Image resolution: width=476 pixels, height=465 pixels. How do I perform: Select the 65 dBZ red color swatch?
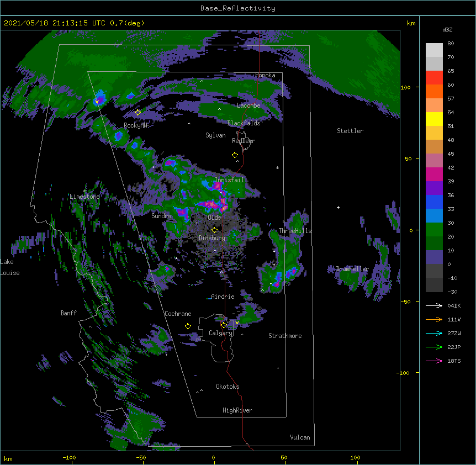(434, 78)
